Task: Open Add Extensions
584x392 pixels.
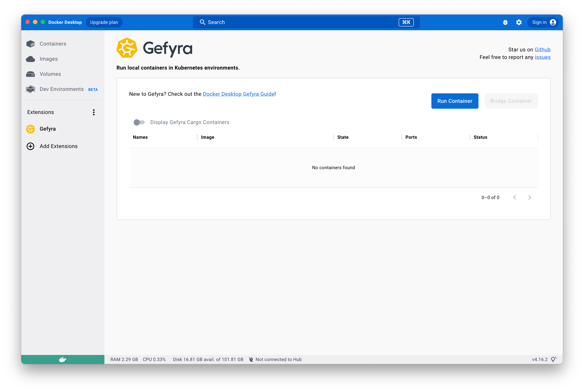Action: [58, 146]
